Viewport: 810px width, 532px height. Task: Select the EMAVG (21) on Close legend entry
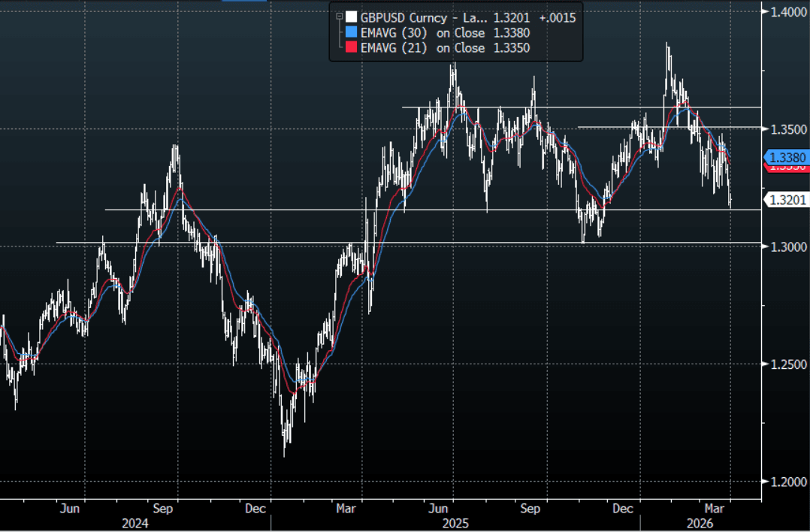point(422,47)
